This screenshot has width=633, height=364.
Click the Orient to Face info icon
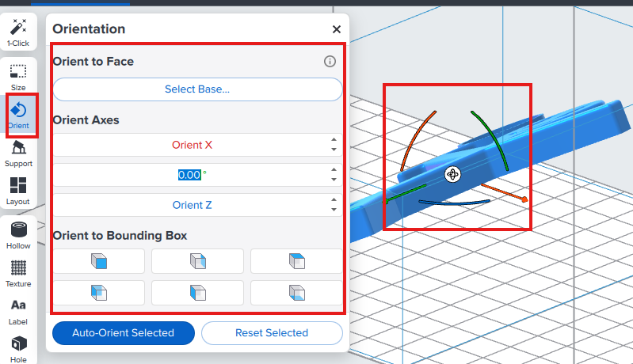point(330,62)
